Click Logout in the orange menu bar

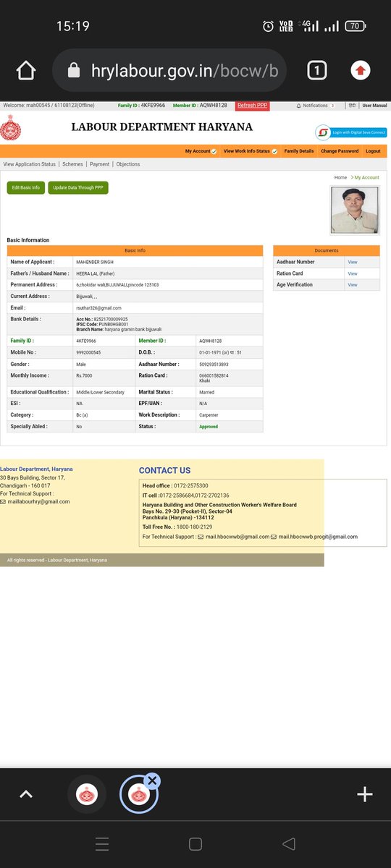(x=373, y=151)
